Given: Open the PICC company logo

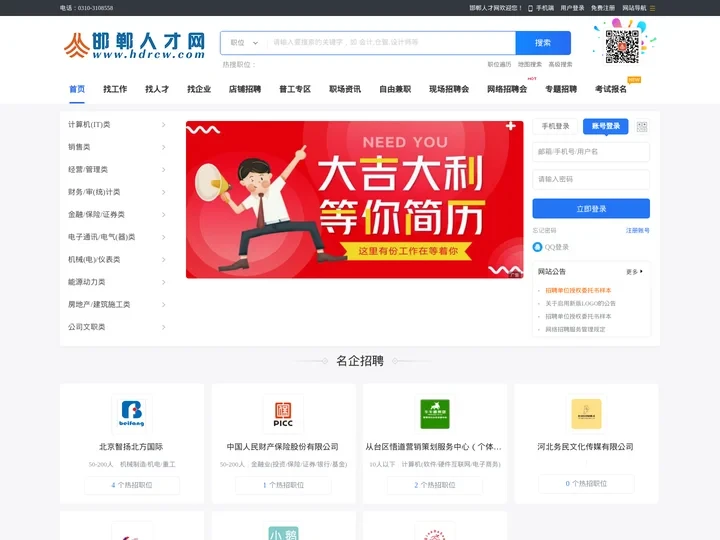Looking at the screenshot, I should point(283,413).
